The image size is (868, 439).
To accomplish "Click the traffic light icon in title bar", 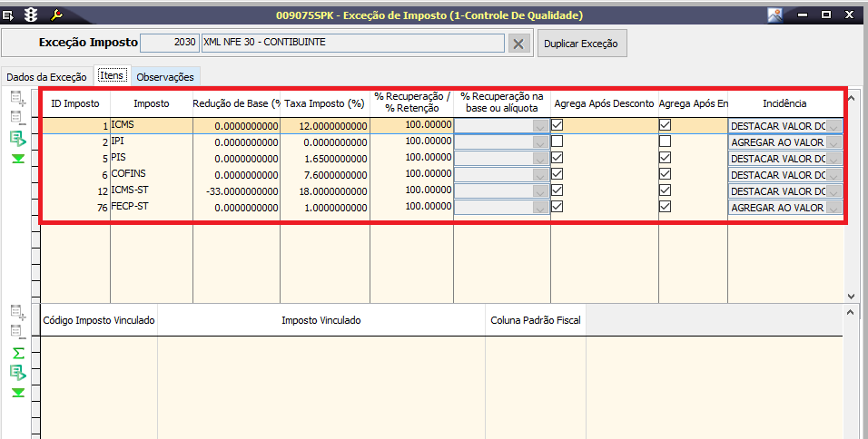I will pos(32,15).
